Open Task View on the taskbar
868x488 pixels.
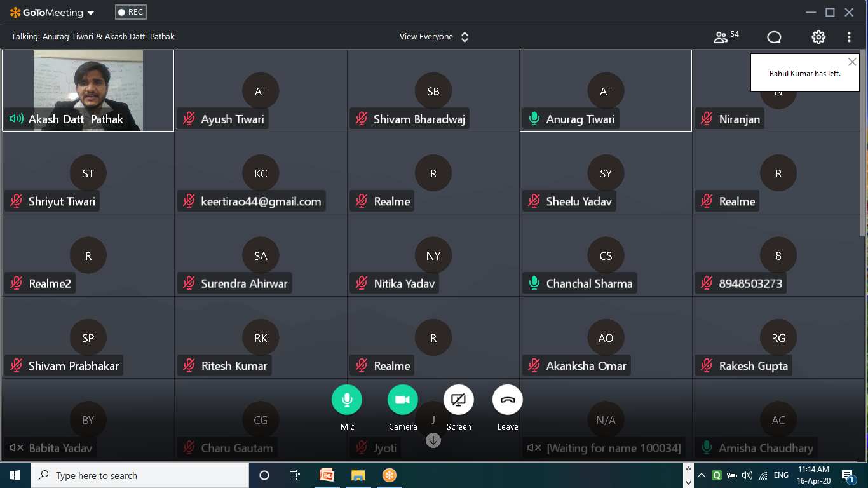coord(295,475)
